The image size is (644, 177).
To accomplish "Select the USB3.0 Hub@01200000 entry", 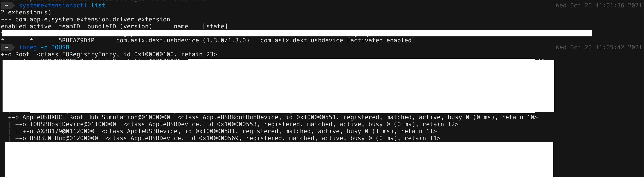I will tap(64, 138).
